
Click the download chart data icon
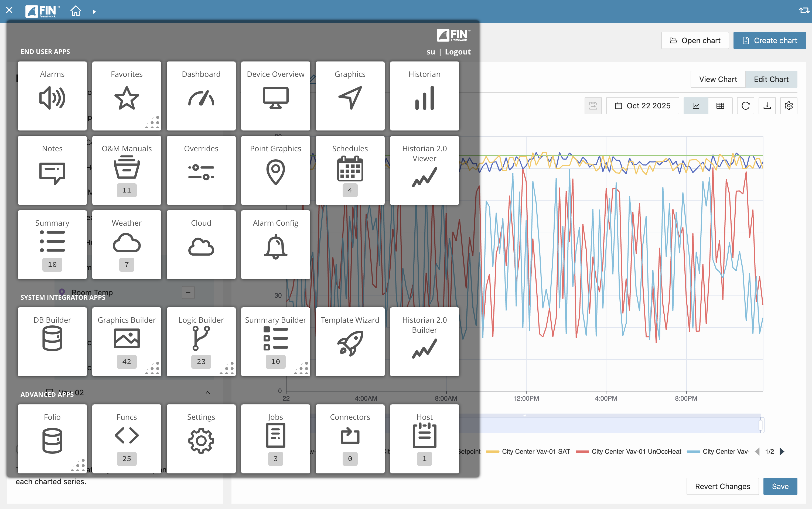pyautogui.click(x=767, y=106)
